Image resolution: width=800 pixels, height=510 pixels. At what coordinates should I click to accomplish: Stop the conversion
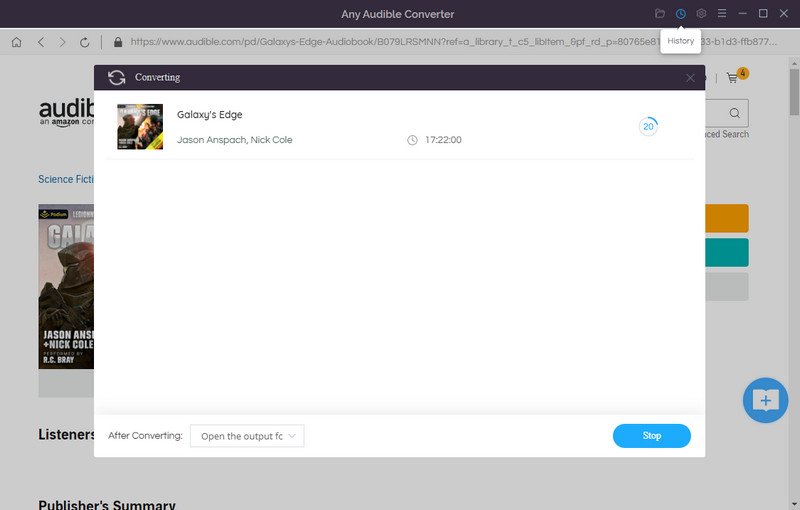pyautogui.click(x=652, y=436)
